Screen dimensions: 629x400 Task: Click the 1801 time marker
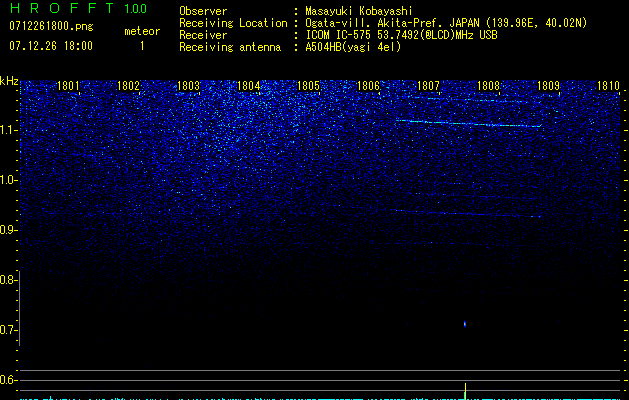(x=68, y=86)
